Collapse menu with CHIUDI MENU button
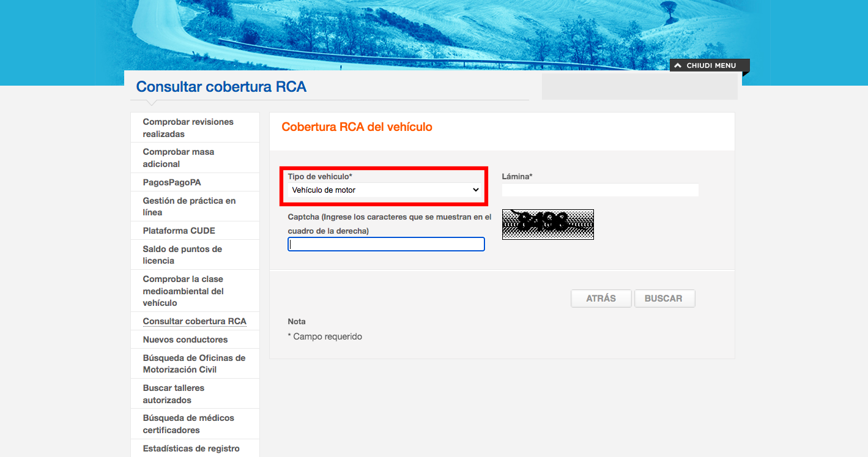The width and height of the screenshot is (868, 457). pyautogui.click(x=710, y=65)
